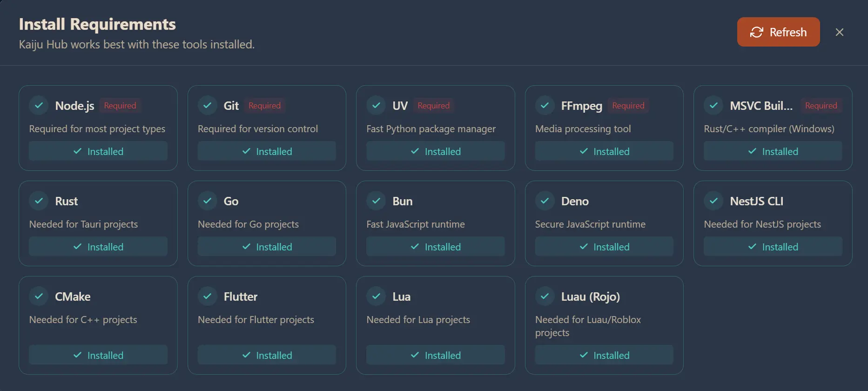Click the Installed button for Deno
The image size is (868, 391).
604,247
